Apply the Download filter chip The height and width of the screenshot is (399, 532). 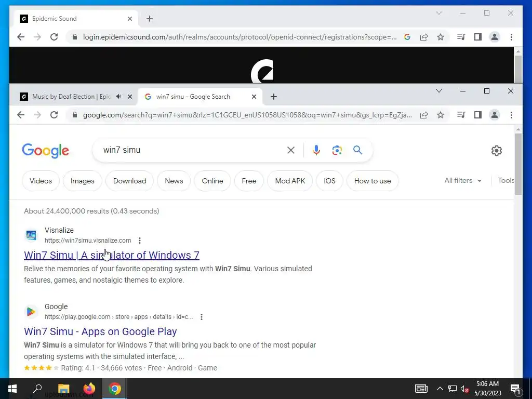tap(129, 181)
